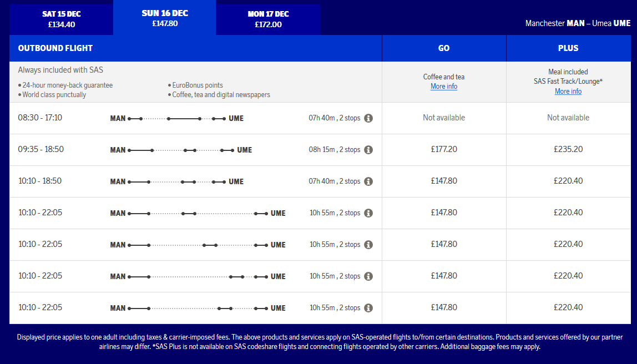Click the 08:30 - 17:10 flight time
This screenshot has width=637, height=364.
tap(40, 118)
